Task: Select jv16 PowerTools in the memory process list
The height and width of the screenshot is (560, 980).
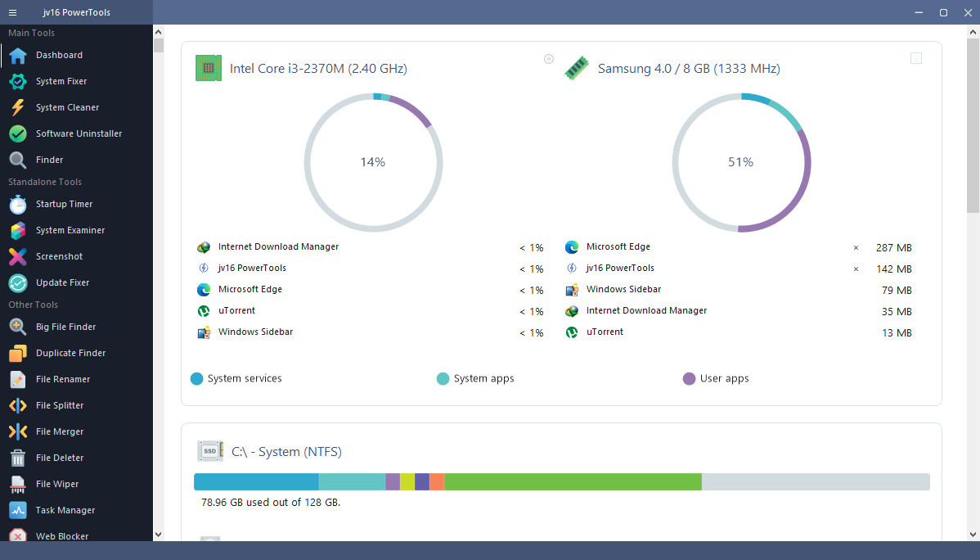Action: [620, 268]
